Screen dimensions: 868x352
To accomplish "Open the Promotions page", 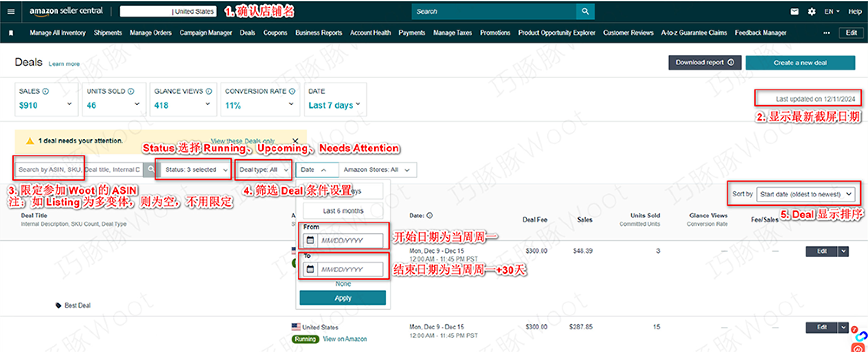I will (x=495, y=33).
